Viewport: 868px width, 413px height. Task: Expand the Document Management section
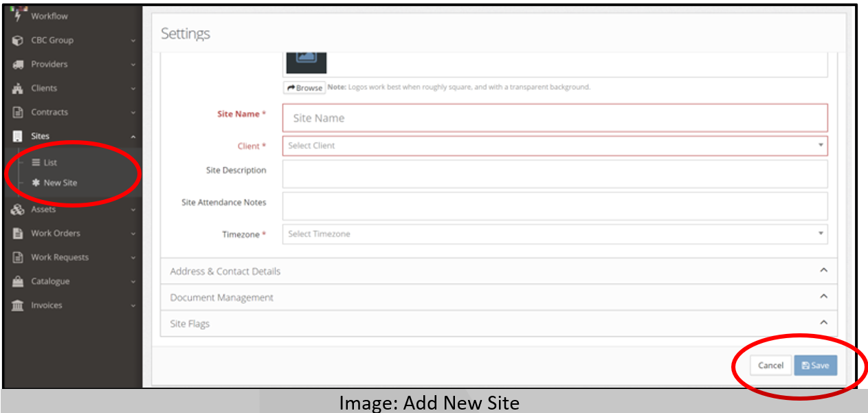point(498,298)
